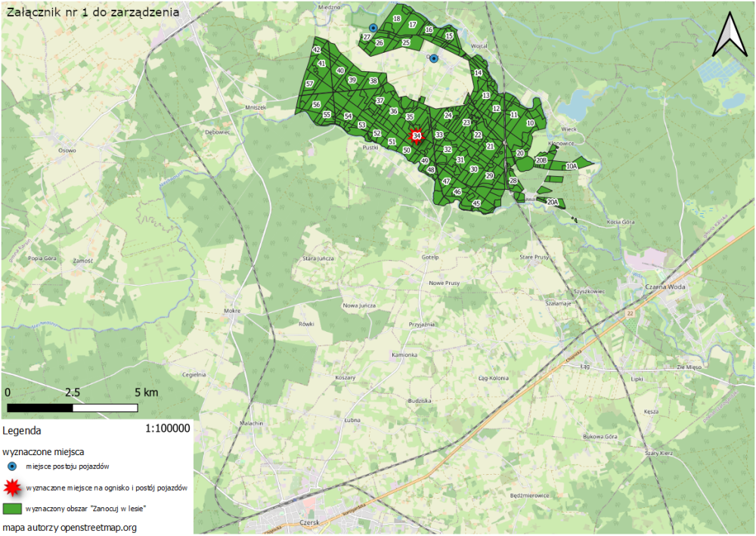Click the red star symbol in the legend

click(x=12, y=488)
